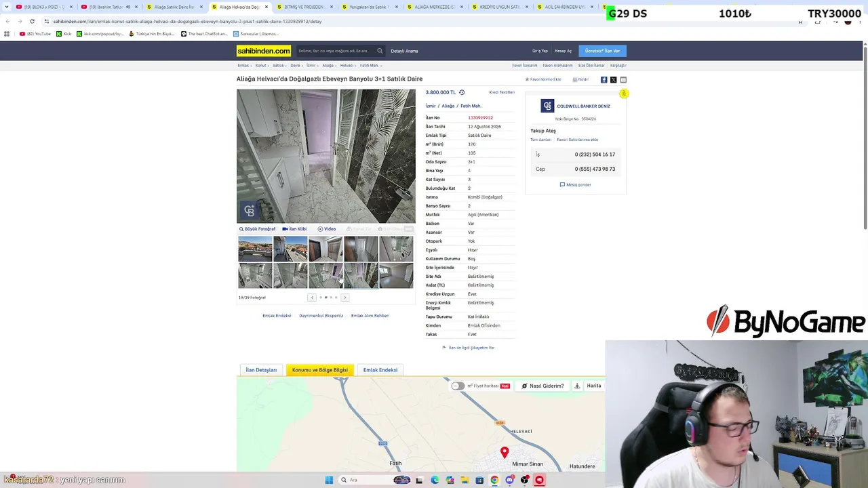Open YouTube bookmark in bookmarks bar
Image resolution: width=868 pixels, height=488 pixels.
[35, 34]
